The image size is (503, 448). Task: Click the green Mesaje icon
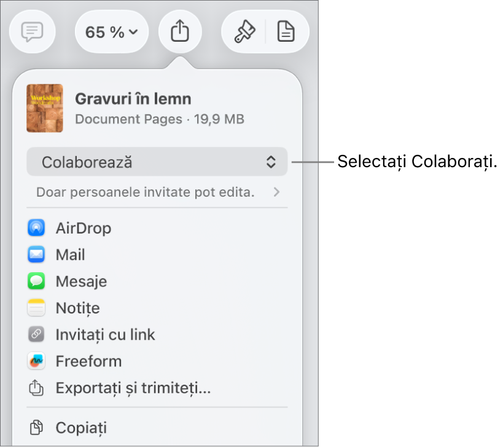[36, 281]
